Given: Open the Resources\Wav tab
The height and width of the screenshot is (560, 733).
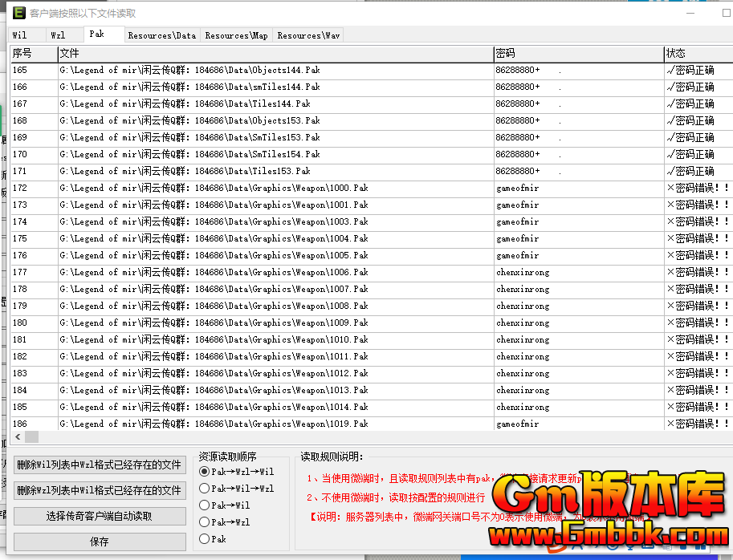Looking at the screenshot, I should click(308, 35).
